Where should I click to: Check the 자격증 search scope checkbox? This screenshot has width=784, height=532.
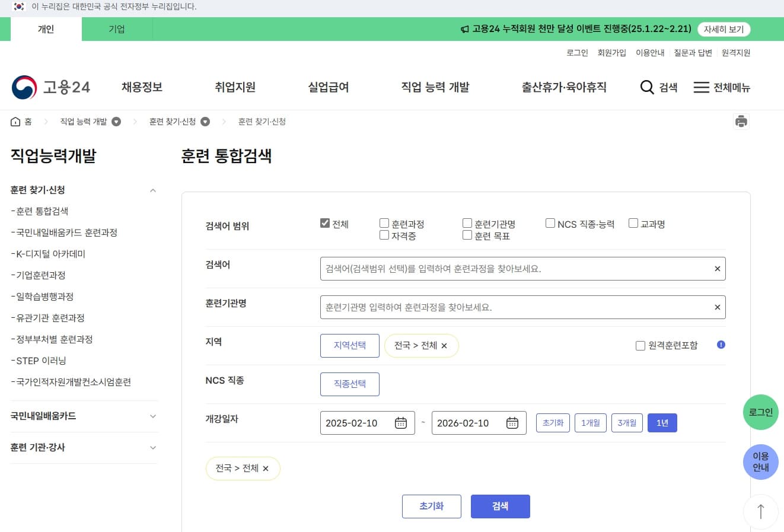click(x=384, y=235)
